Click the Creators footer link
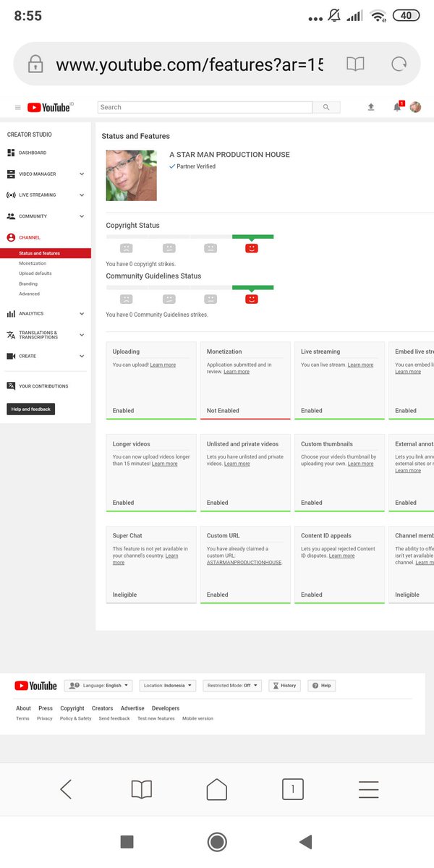The height and width of the screenshot is (868, 434). (102, 708)
